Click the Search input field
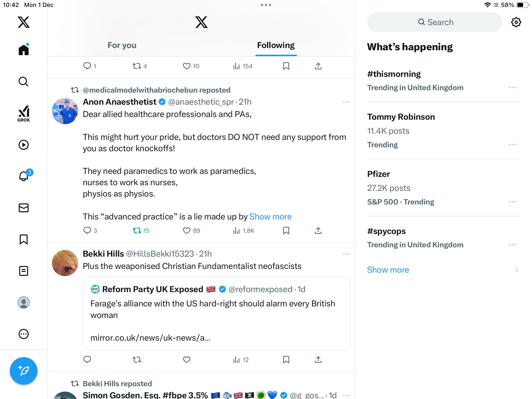The image size is (532, 399). pyautogui.click(x=435, y=22)
